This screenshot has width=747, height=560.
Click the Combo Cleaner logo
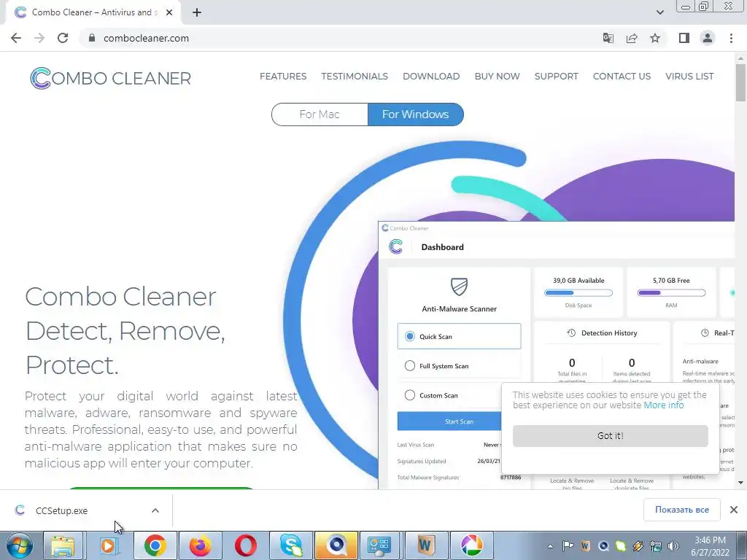(x=110, y=78)
